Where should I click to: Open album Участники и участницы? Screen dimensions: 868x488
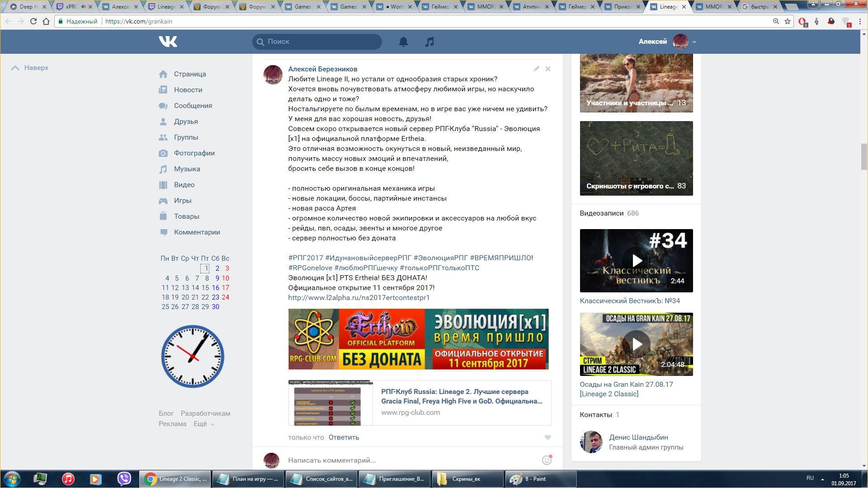(x=636, y=83)
